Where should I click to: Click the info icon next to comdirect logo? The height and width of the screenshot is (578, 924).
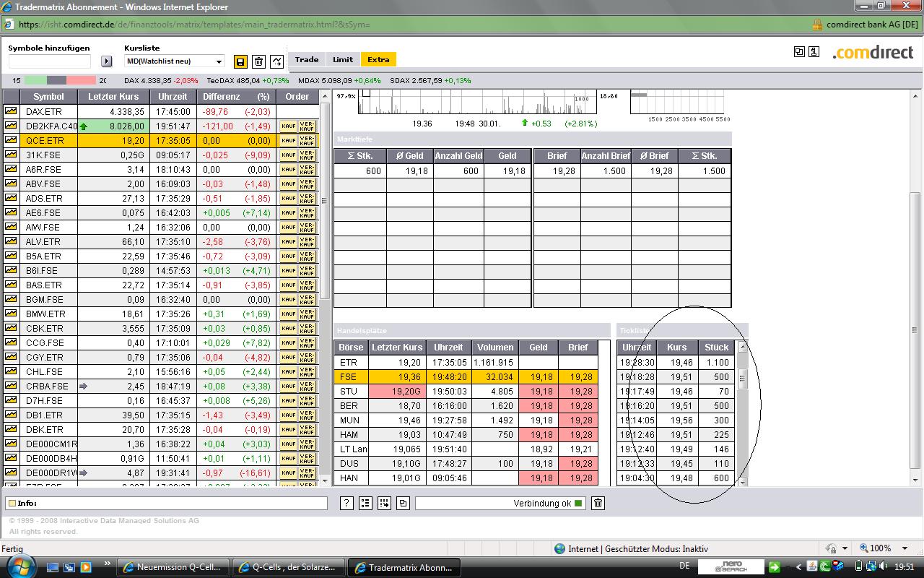click(x=814, y=51)
